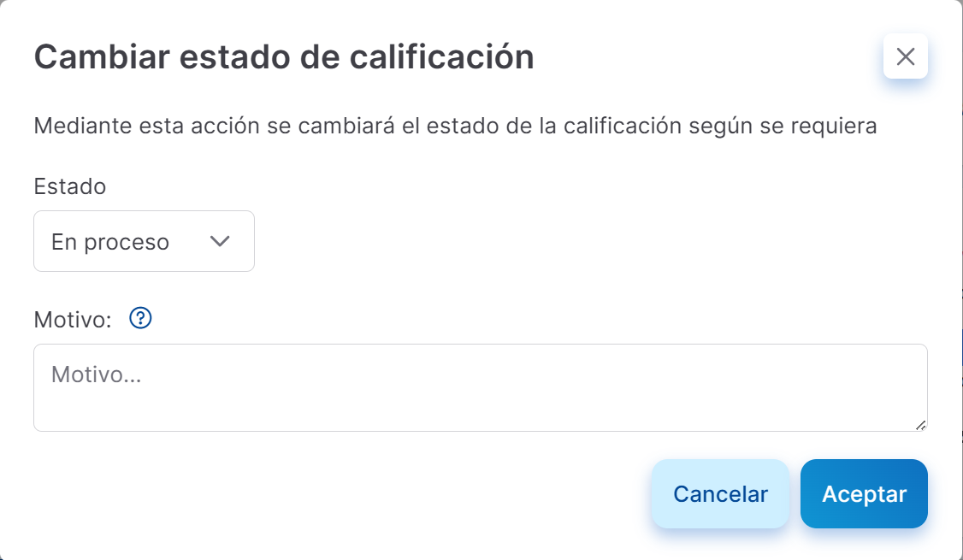
Task: Confirm the grade state change with Aceptar
Action: pyautogui.click(x=864, y=493)
